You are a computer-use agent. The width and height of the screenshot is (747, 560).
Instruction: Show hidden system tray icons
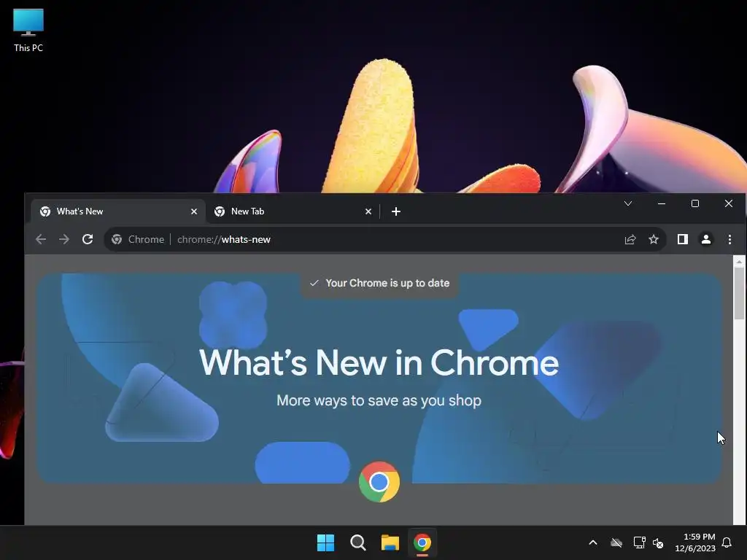pos(593,542)
